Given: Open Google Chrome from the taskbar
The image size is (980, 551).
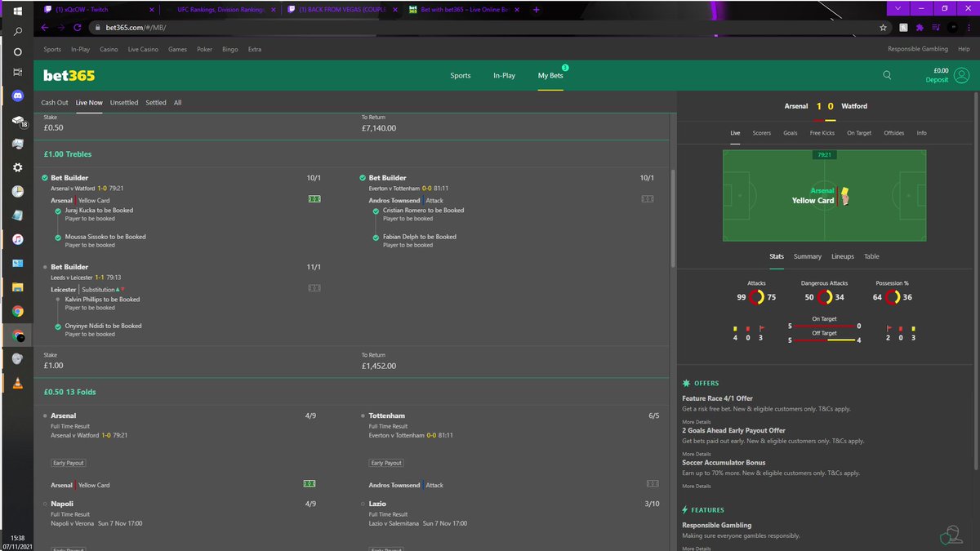Looking at the screenshot, I should 18,311.
